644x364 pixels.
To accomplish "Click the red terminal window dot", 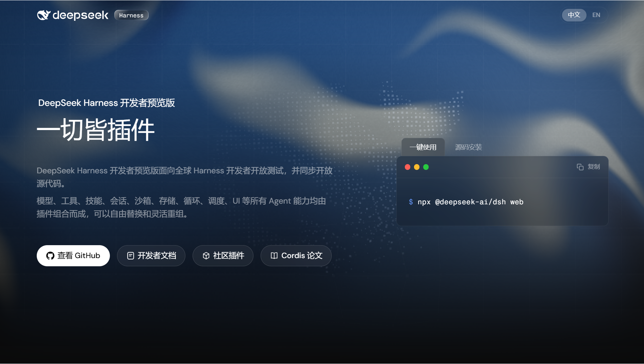I will 407,167.
